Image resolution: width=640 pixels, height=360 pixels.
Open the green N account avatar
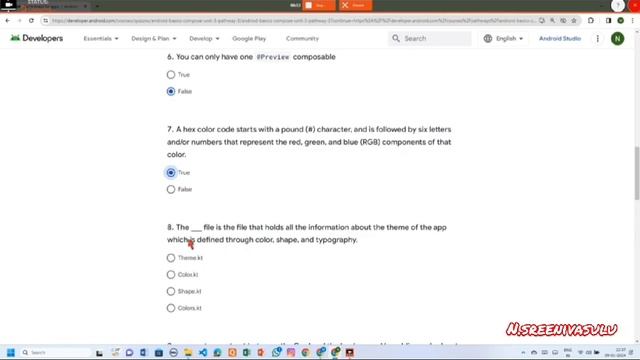(618, 38)
